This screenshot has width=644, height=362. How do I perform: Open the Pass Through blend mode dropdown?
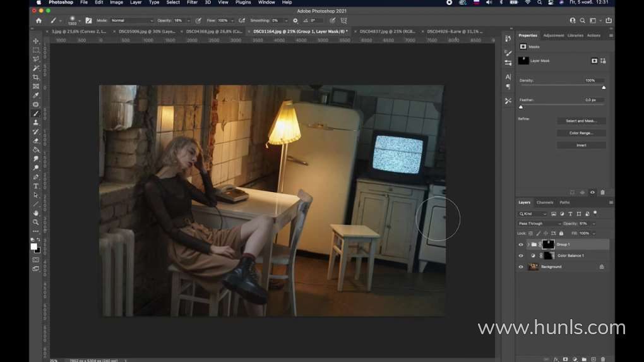(539, 224)
